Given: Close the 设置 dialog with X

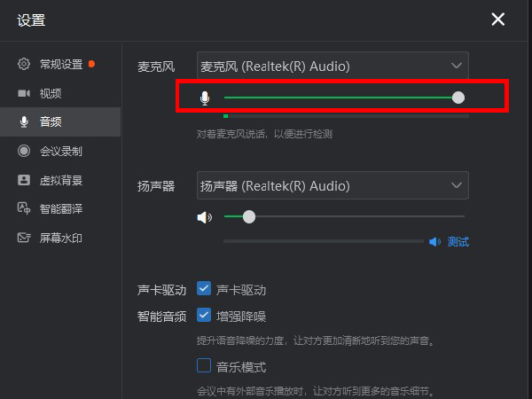Looking at the screenshot, I should (498, 20).
